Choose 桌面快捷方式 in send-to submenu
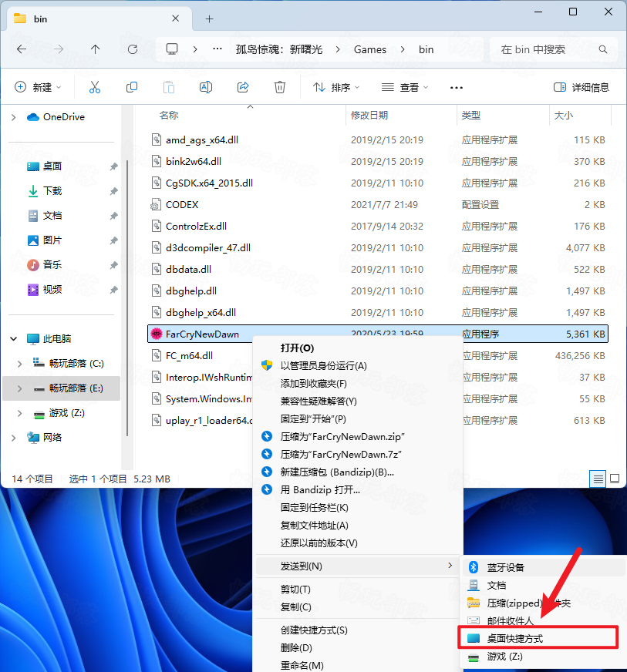The image size is (627, 672). [538, 639]
